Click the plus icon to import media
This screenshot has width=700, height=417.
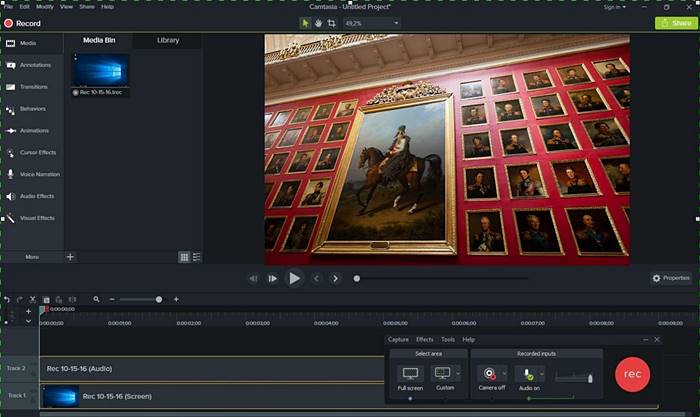70,257
